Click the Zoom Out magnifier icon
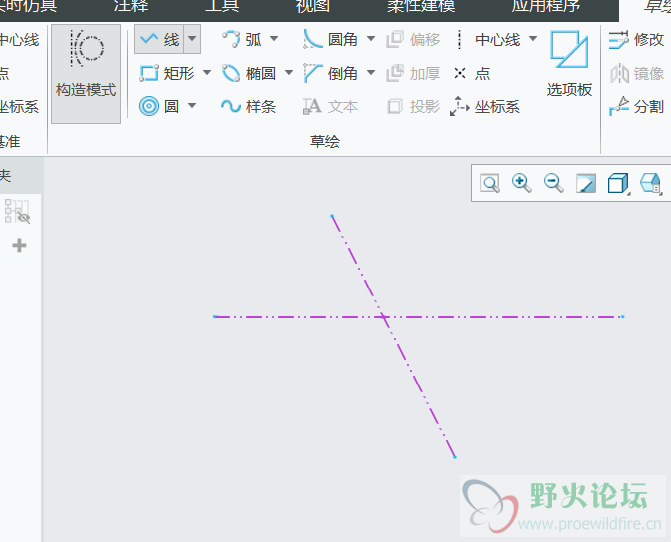The image size is (671, 542). pos(554,183)
